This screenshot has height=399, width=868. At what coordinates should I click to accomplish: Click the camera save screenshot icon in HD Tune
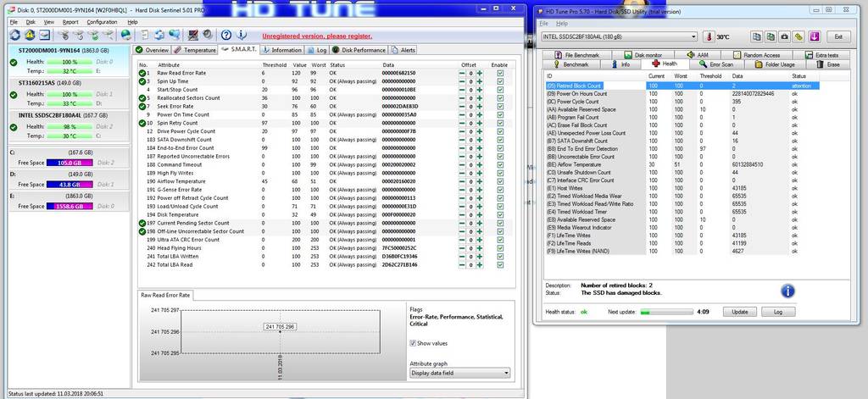click(x=785, y=36)
